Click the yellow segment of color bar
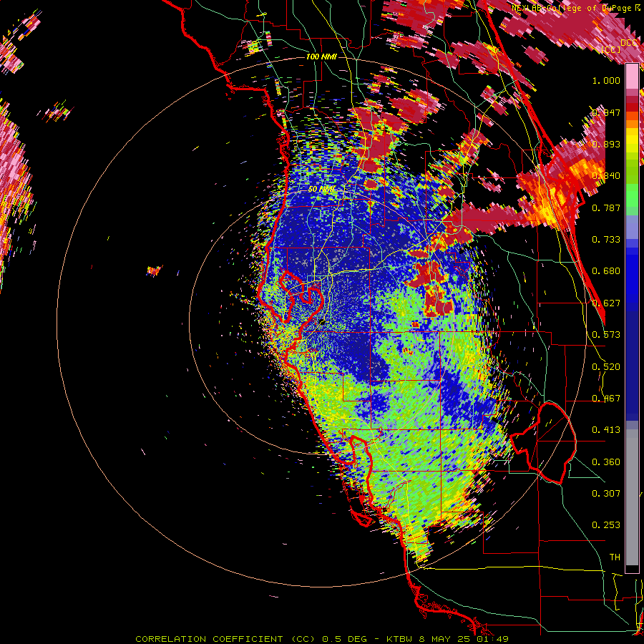 pos(632,141)
